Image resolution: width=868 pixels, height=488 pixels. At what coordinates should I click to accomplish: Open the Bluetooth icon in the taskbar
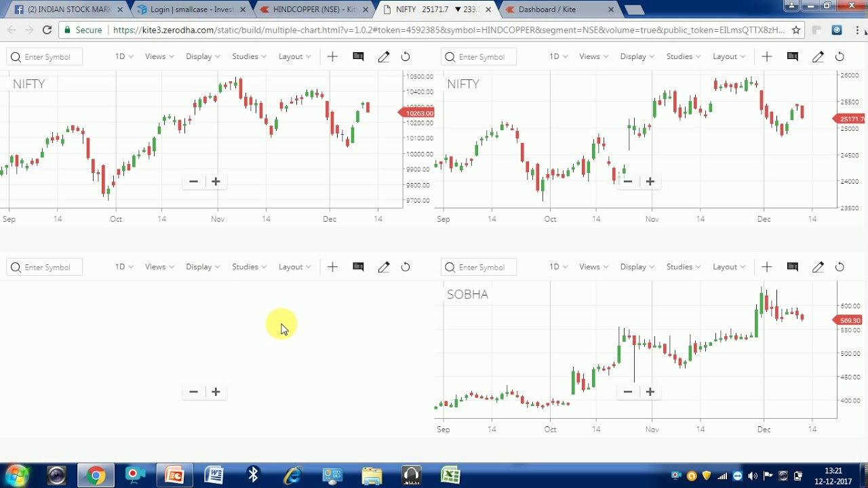pos(253,475)
